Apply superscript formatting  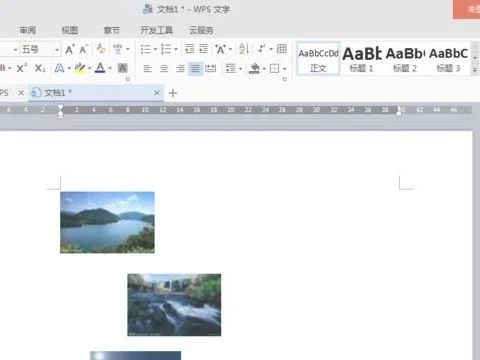click(x=21, y=68)
